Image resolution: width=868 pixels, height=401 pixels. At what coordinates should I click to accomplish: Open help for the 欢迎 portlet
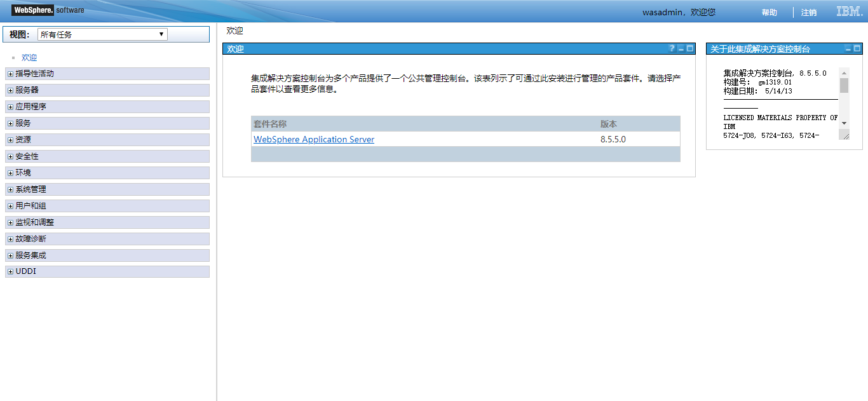click(x=672, y=49)
